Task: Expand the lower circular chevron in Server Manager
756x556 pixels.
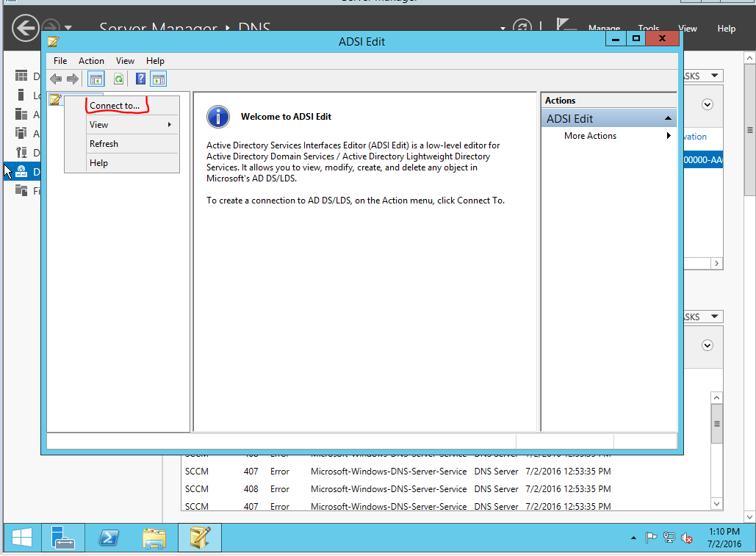Action: [708, 345]
